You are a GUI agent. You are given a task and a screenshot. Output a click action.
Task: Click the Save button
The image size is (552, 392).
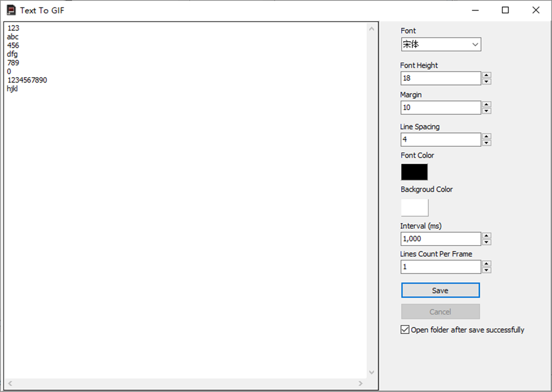pyautogui.click(x=440, y=290)
